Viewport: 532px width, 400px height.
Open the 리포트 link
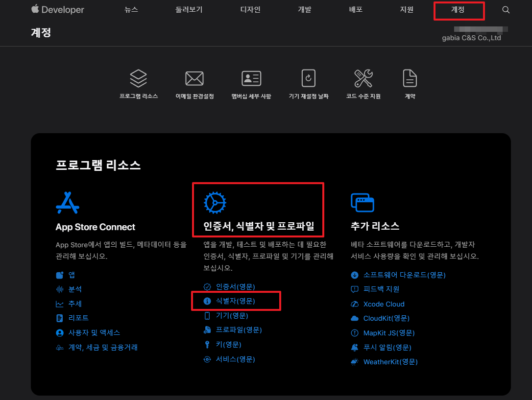pyautogui.click(x=78, y=318)
